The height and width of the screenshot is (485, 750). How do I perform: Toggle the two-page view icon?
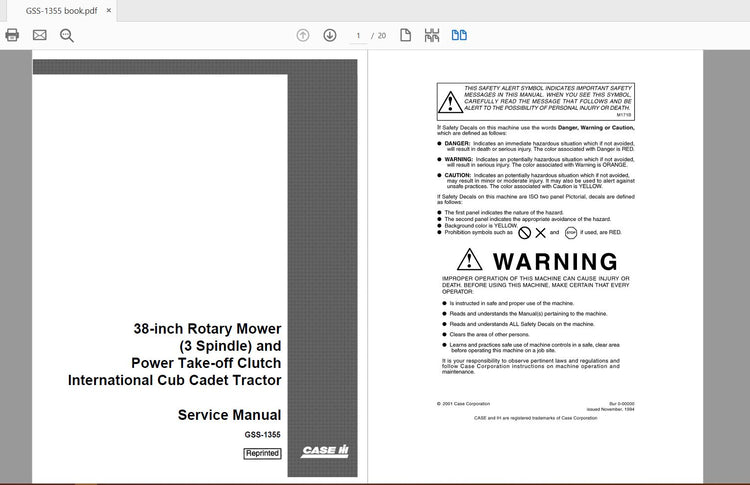[459, 35]
